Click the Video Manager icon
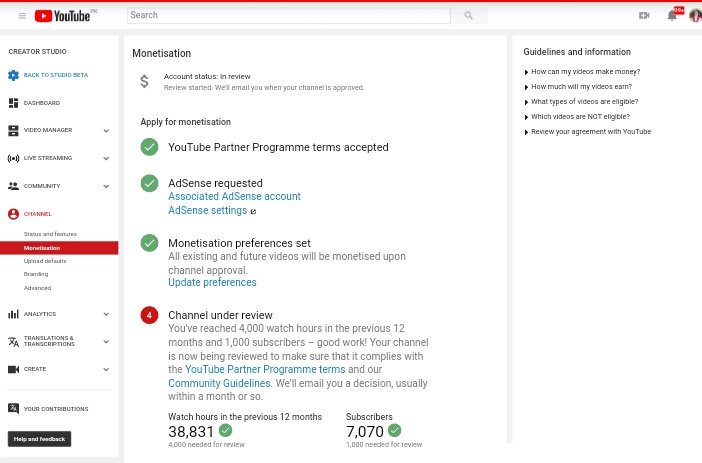 [13, 130]
